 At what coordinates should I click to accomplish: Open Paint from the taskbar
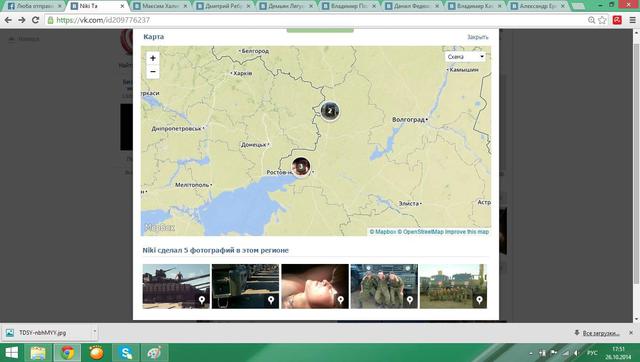click(x=154, y=353)
